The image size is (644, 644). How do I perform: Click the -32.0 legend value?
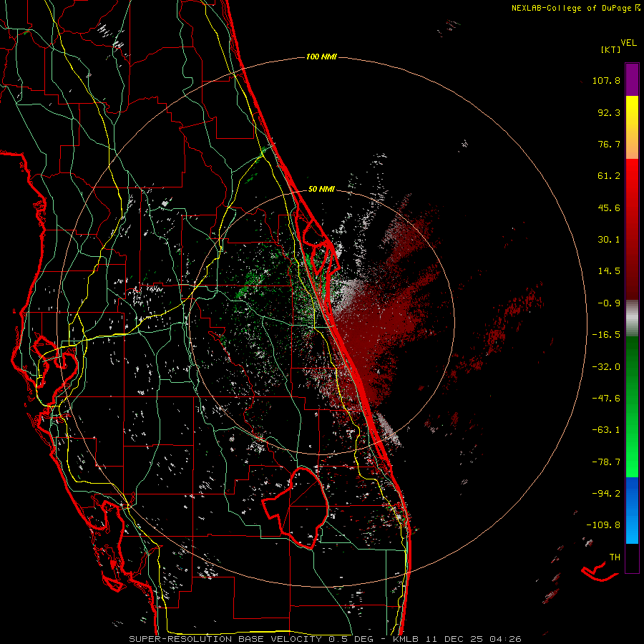coord(606,367)
